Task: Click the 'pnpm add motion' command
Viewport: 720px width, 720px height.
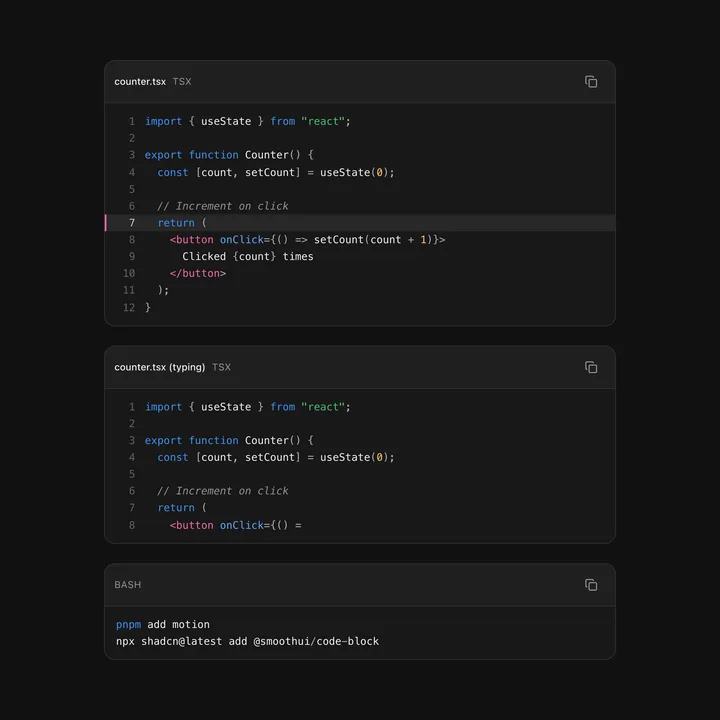Action: (x=163, y=624)
